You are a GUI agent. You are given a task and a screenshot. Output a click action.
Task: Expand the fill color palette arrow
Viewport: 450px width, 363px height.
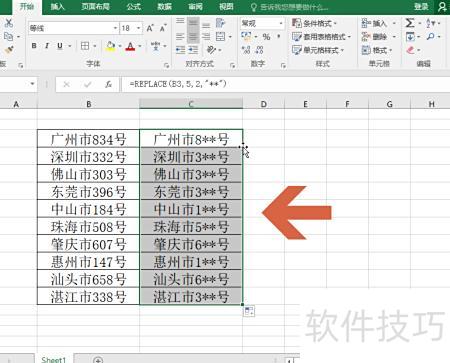[119, 46]
